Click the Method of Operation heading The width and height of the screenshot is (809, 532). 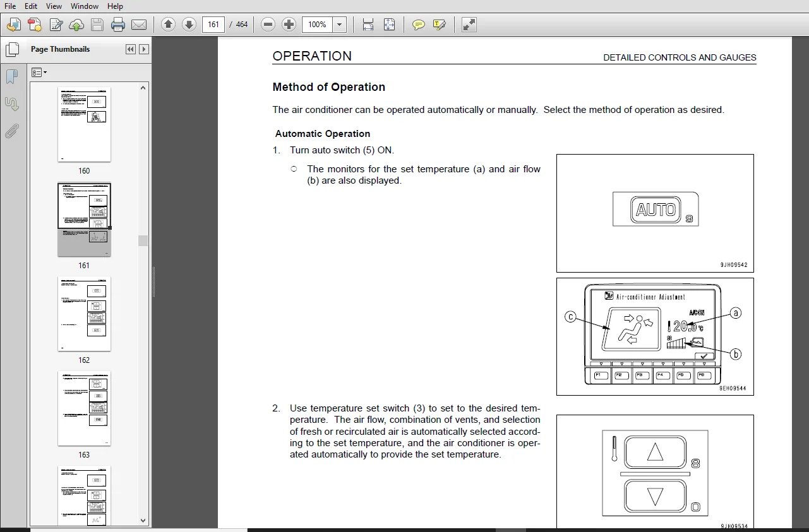(328, 87)
